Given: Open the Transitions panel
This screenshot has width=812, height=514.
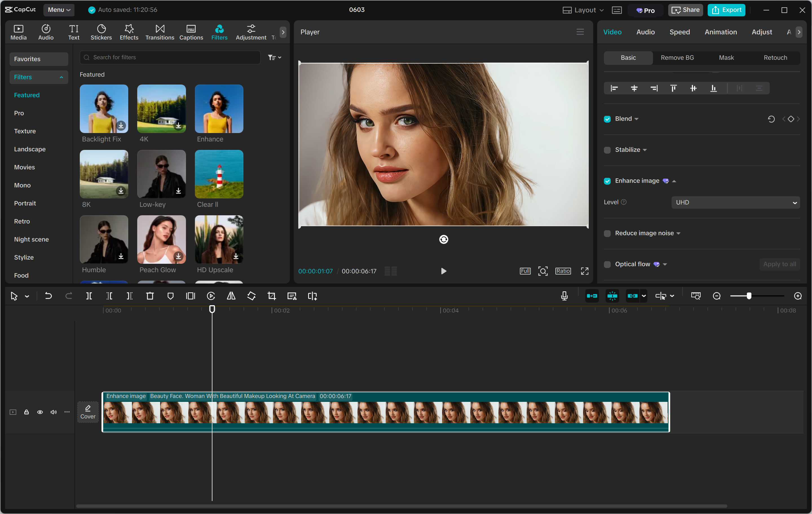Looking at the screenshot, I should coord(160,32).
